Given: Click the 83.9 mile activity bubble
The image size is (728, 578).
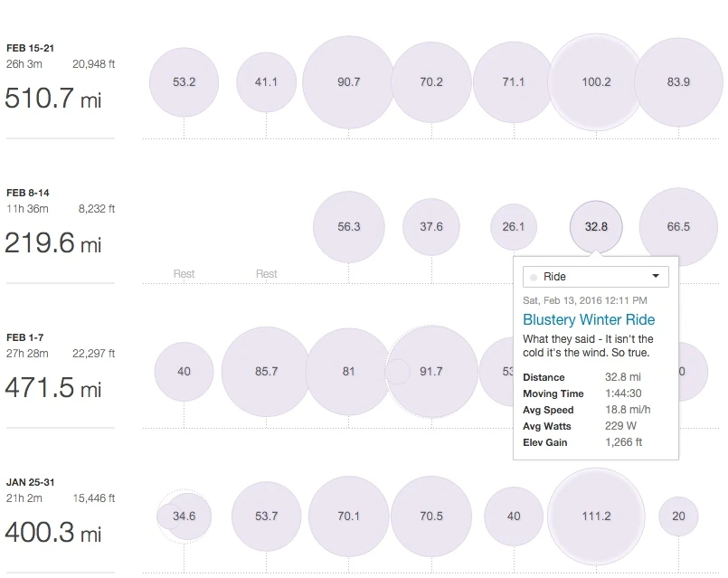Looking at the screenshot, I should pos(678,82).
